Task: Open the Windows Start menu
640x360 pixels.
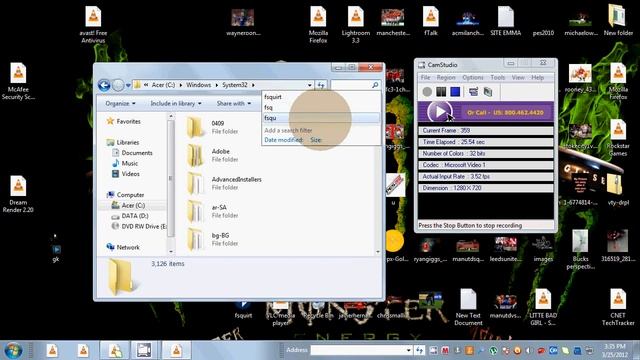Action: (13, 350)
